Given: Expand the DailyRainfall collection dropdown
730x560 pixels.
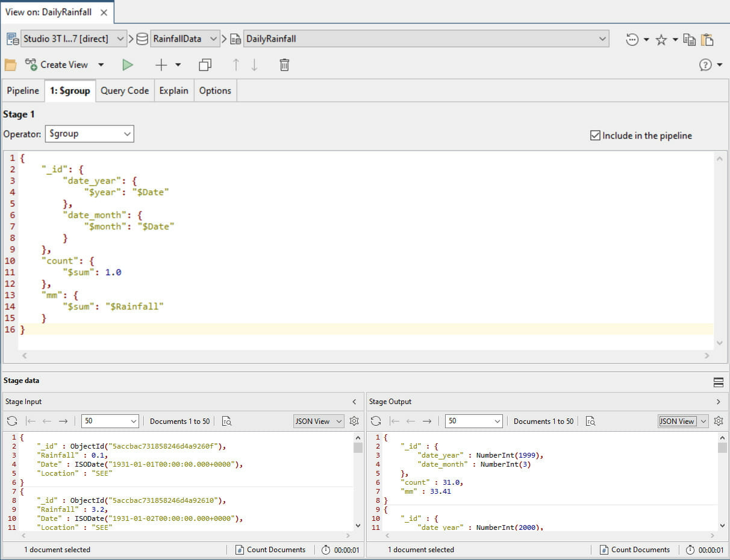Looking at the screenshot, I should point(603,39).
